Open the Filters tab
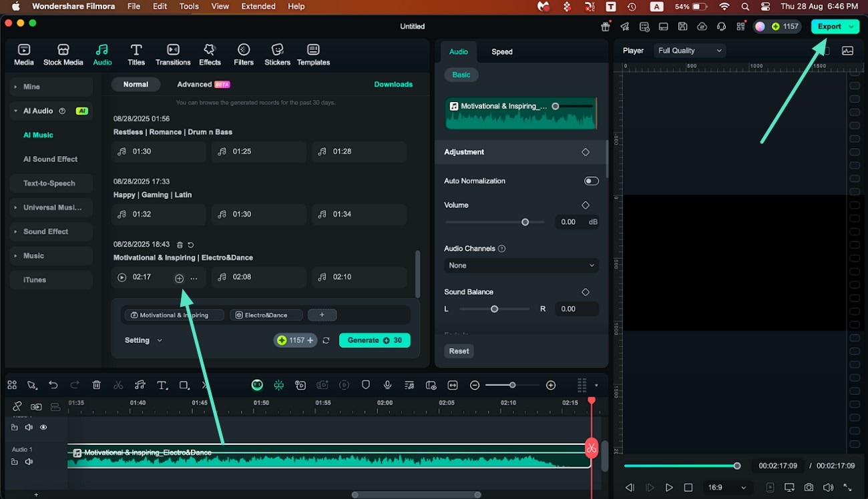 tap(244, 55)
